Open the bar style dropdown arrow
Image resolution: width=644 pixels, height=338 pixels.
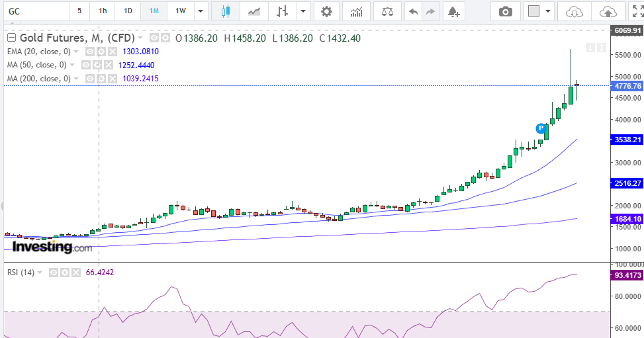[303, 11]
